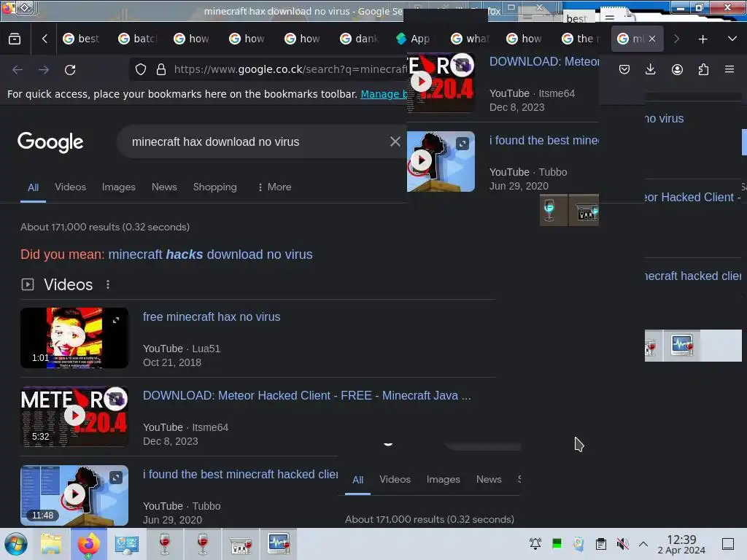
Task: Switch to the 'dank' browser tab
Action: pos(360,39)
